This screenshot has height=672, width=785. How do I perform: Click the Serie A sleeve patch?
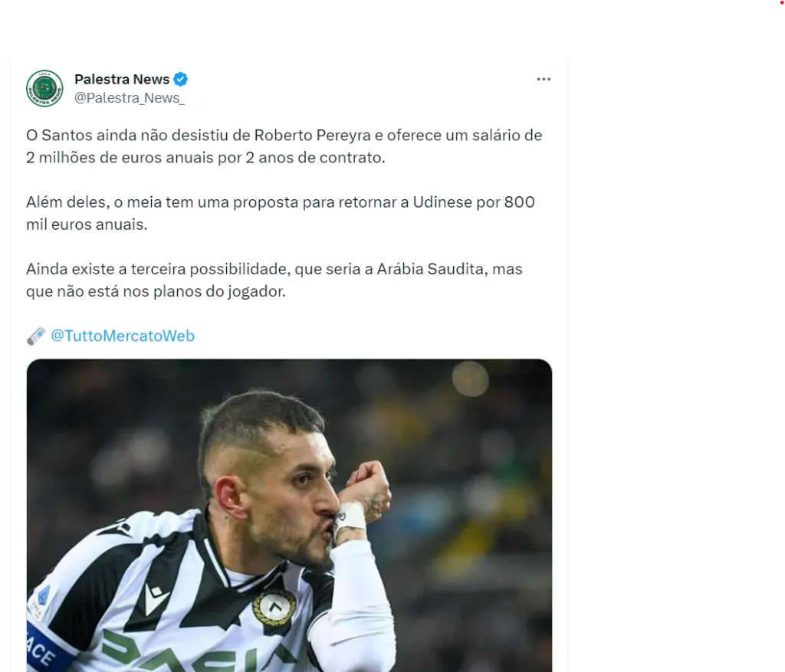(41, 601)
